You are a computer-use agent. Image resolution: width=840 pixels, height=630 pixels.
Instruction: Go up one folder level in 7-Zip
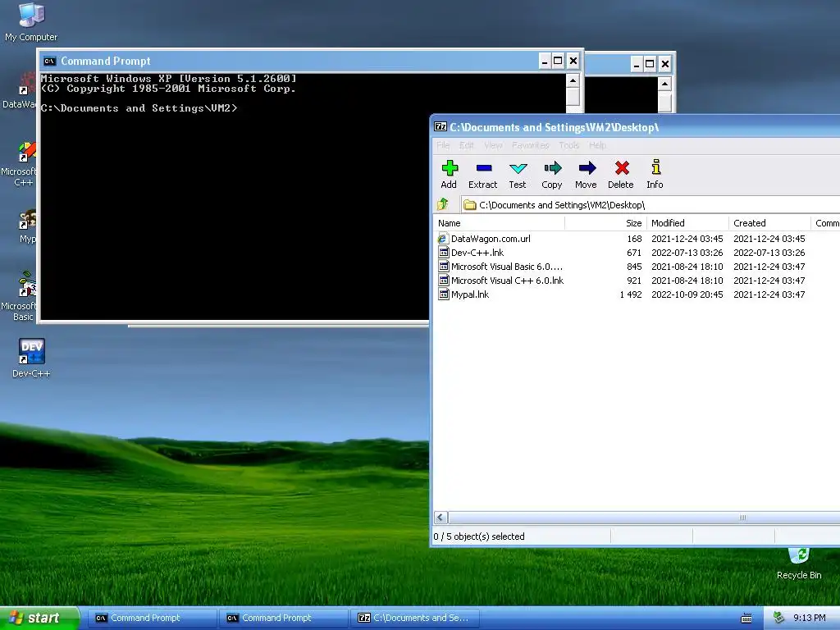(442, 204)
